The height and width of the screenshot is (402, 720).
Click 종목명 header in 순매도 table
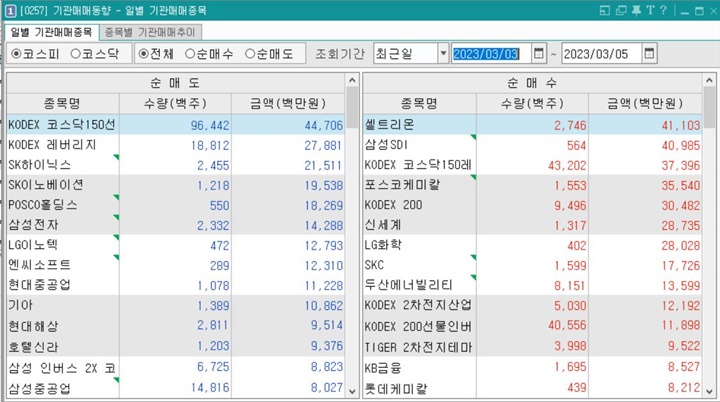[63, 103]
